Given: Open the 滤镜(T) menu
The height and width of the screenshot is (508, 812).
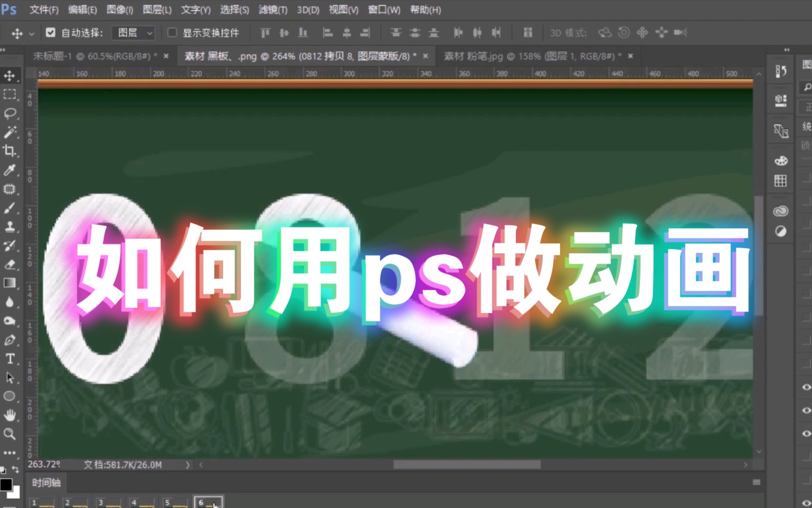Looking at the screenshot, I should pos(273,9).
